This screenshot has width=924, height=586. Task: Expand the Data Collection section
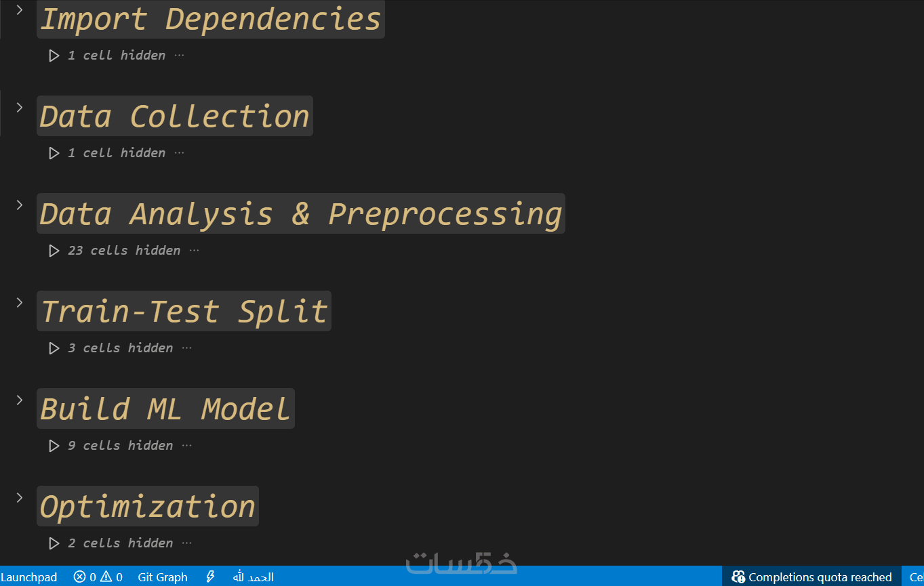[x=20, y=107]
